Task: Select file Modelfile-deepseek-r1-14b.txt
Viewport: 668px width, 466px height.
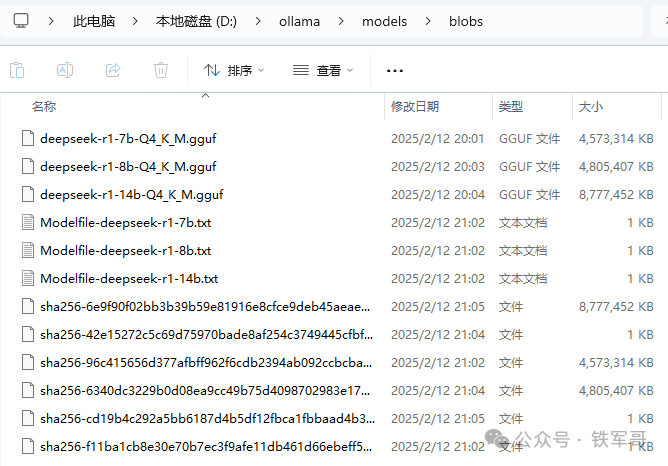Action: (x=129, y=279)
